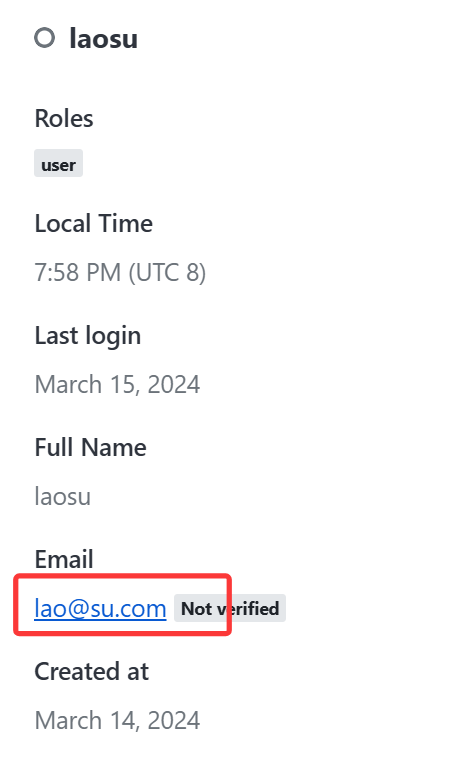The height and width of the screenshot is (774, 471).
Task: Click the Not verified badge
Action: [x=230, y=608]
